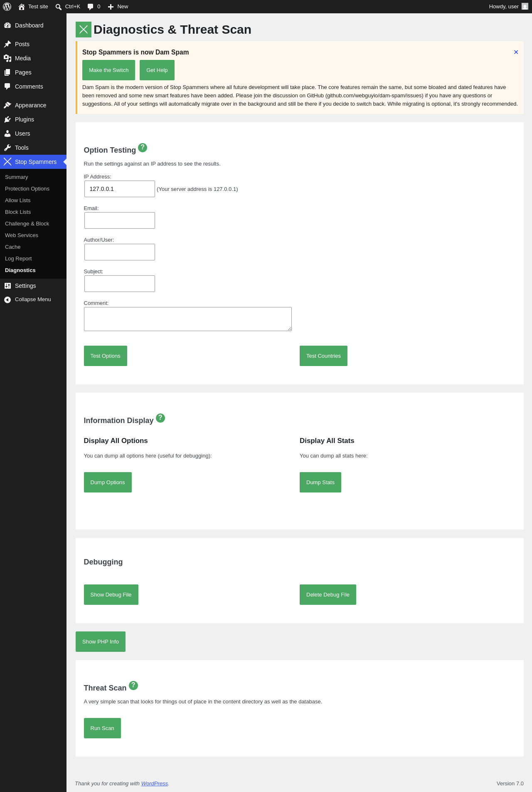Click the Run Scan button

tap(102, 728)
